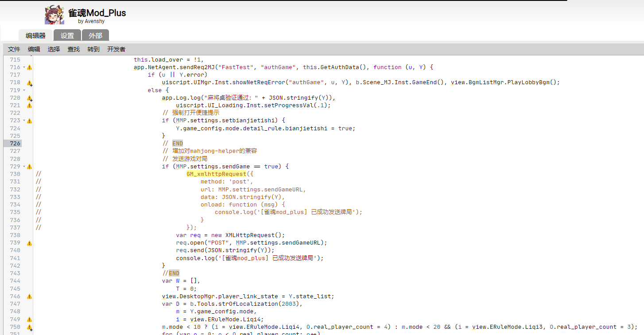Click the highlighted GM_xmlhttpRequest text
This screenshot has width=644, height=335.
(x=216, y=174)
